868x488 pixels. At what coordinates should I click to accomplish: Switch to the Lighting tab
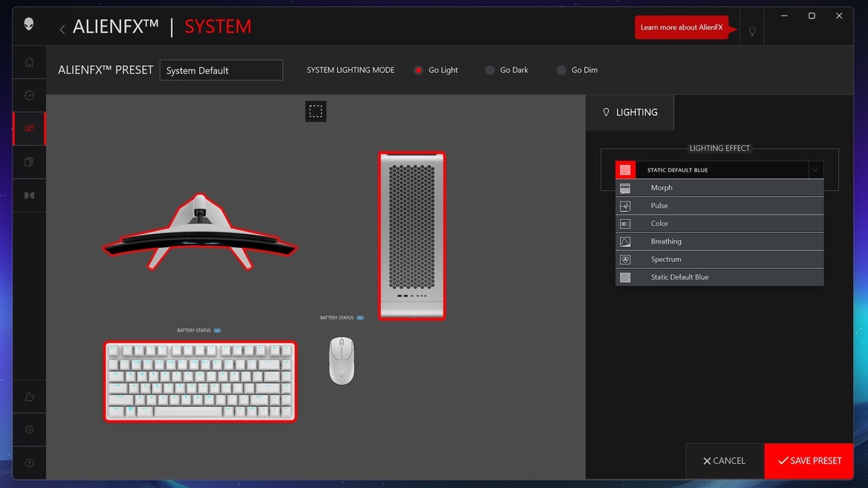click(630, 112)
